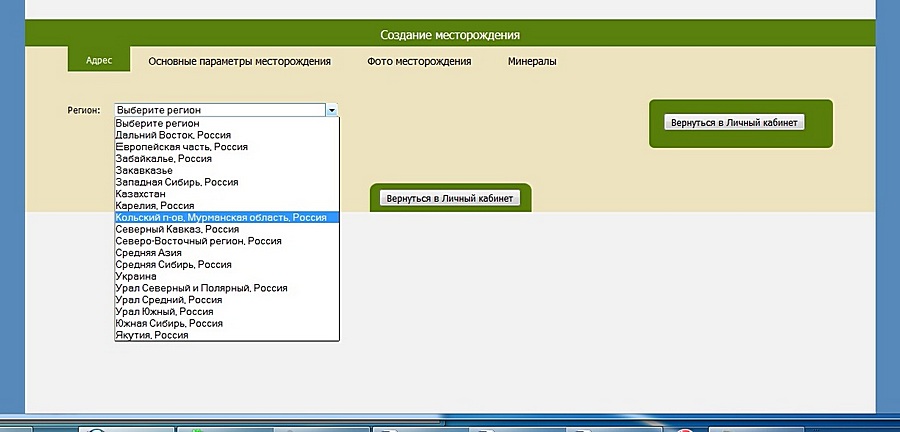Open the Адрес tab
The image size is (900, 432).
(x=99, y=60)
